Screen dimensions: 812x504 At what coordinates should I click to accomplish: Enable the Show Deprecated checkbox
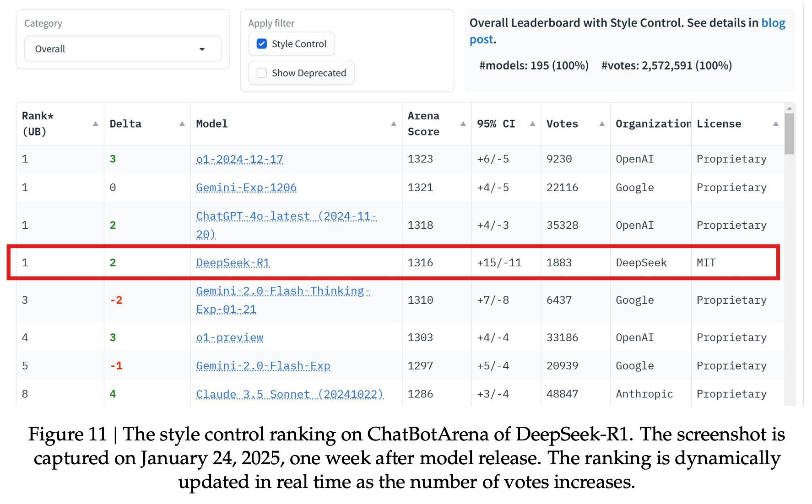tap(262, 73)
